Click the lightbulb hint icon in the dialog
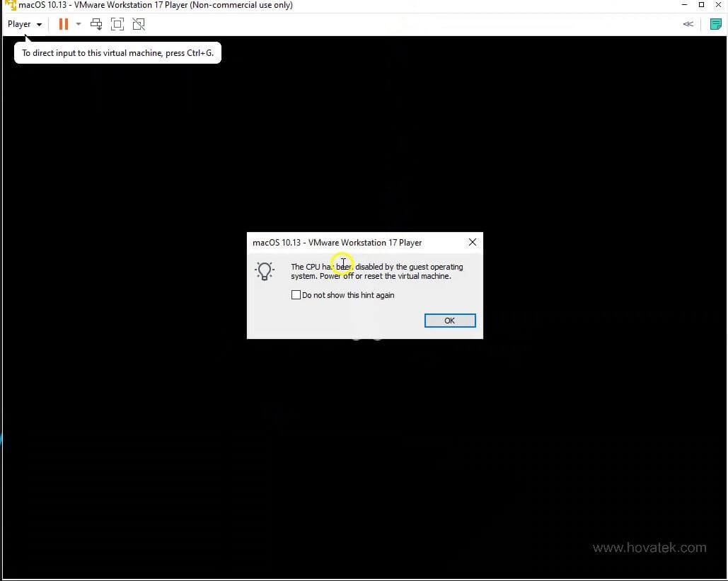This screenshot has height=581, width=728. coord(265,271)
